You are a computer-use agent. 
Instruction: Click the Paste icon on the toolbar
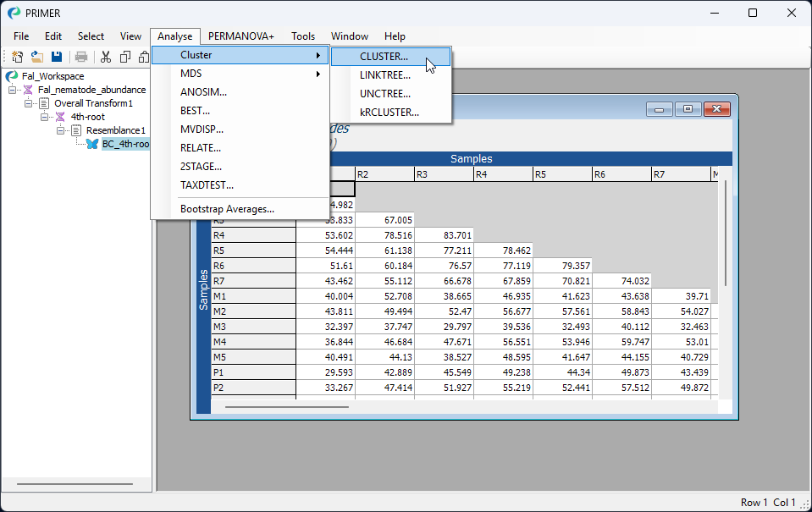pos(143,56)
